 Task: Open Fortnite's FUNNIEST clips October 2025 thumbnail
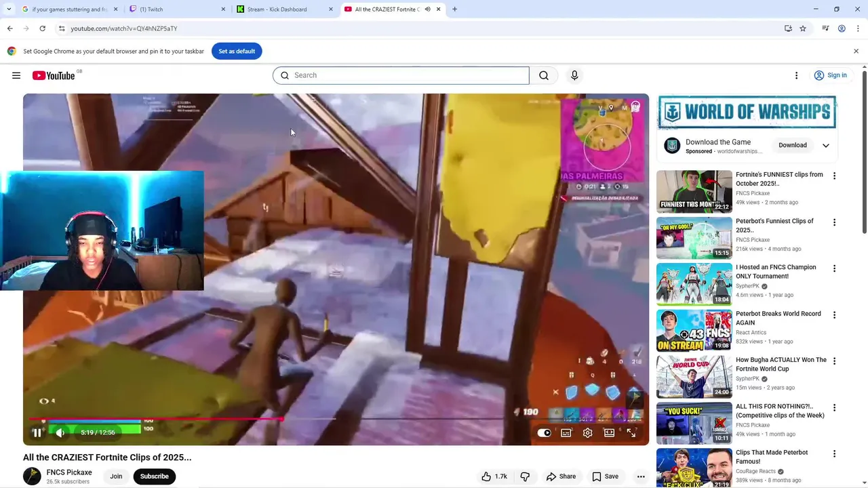pyautogui.click(x=694, y=192)
